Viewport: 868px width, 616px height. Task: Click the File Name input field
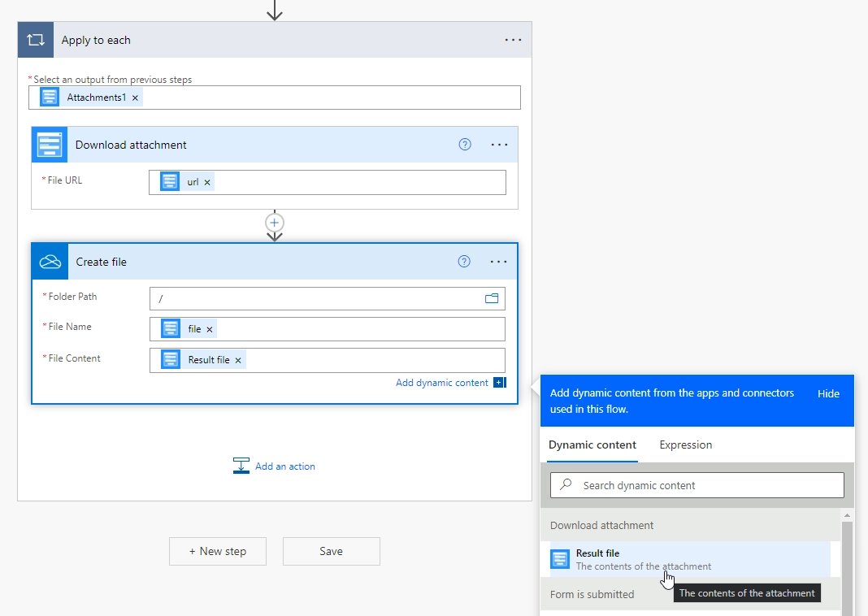[328, 329]
